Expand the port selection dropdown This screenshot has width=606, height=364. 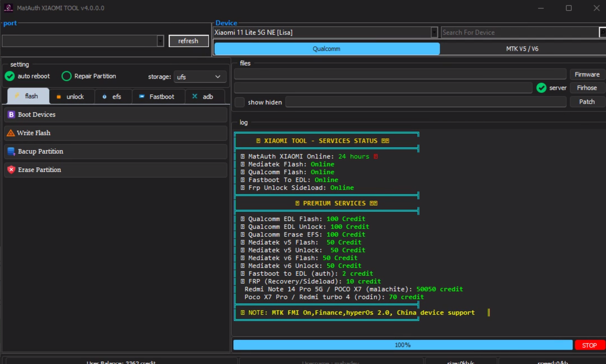coord(160,41)
